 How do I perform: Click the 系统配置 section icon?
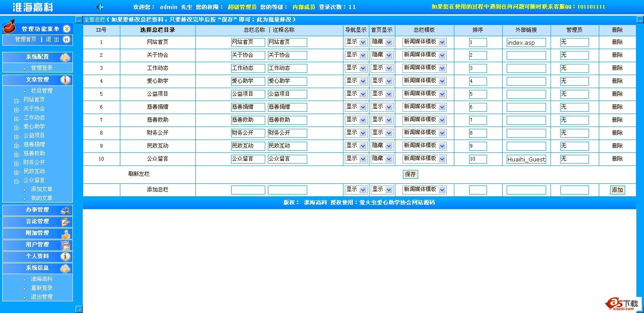tap(65, 57)
